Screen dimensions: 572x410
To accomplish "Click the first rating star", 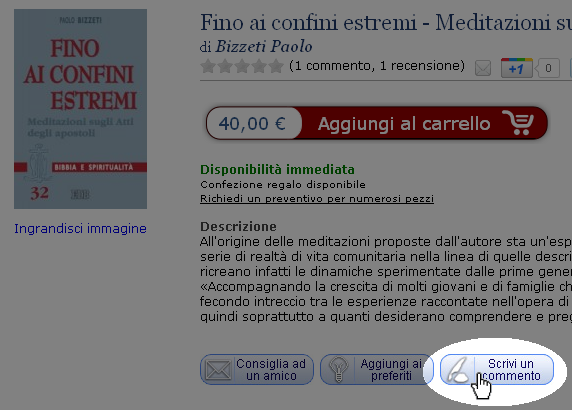I will pyautogui.click(x=208, y=66).
